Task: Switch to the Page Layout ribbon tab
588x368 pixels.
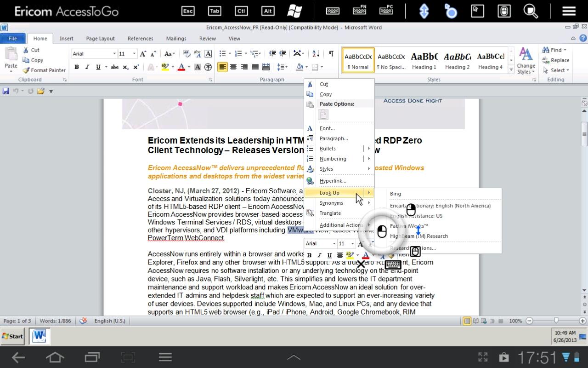Action: 100,39
